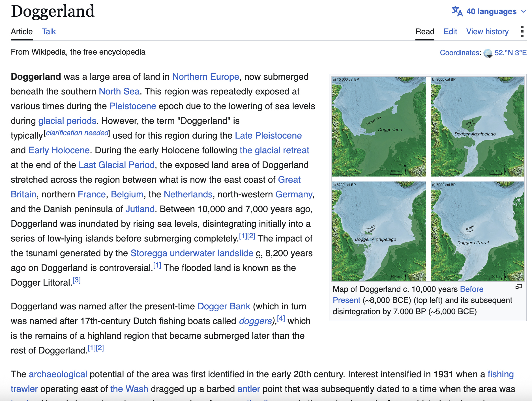Switch to the Article tab
This screenshot has width=532, height=401.
pos(22,31)
